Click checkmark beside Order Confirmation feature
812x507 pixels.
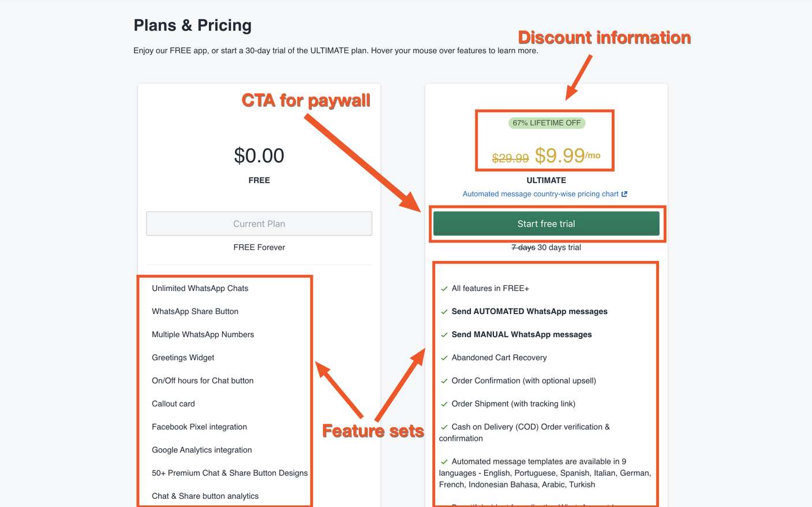pyautogui.click(x=444, y=381)
